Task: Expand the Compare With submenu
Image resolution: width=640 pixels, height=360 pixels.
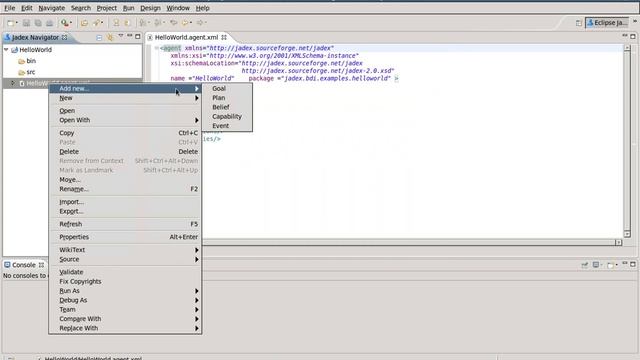Action: [x=125, y=319]
